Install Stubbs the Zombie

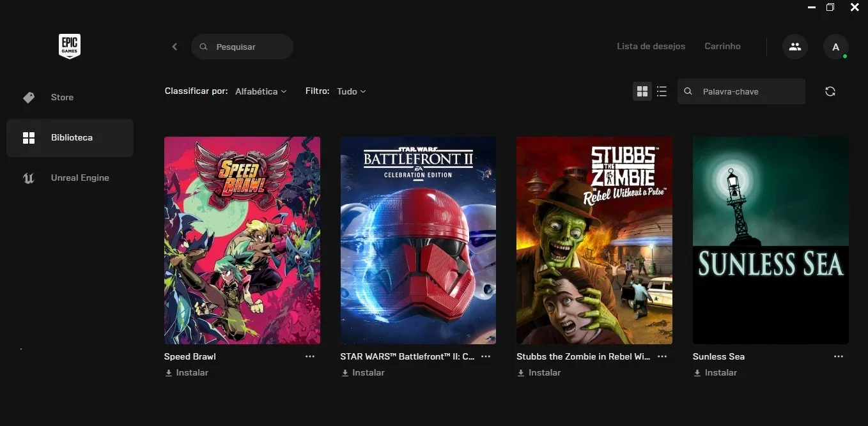[x=539, y=372]
